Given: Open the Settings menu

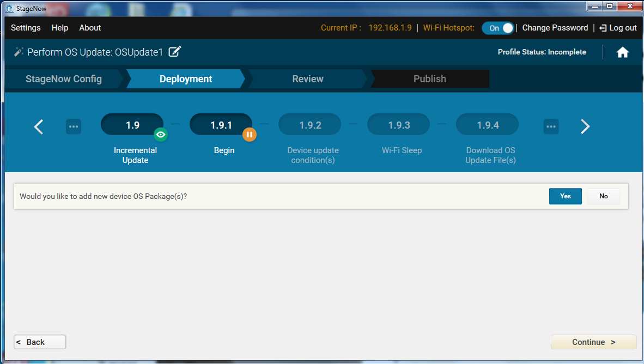Looking at the screenshot, I should click(26, 28).
